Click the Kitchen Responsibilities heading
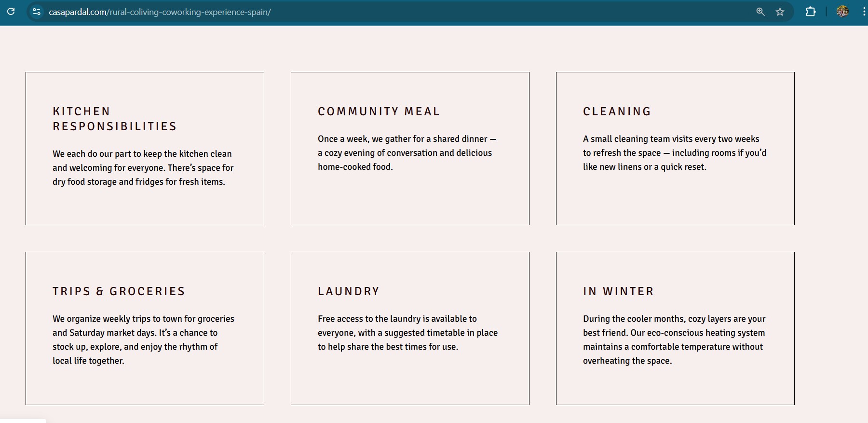The width and height of the screenshot is (868, 423). pyautogui.click(x=115, y=119)
